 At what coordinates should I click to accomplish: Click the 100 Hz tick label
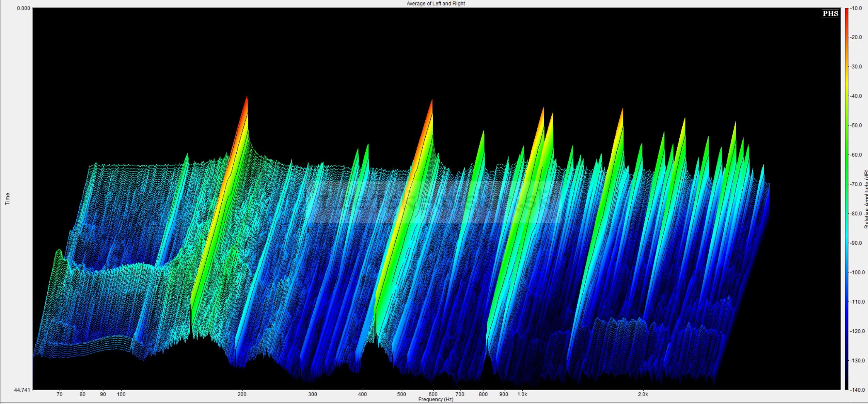(121, 394)
